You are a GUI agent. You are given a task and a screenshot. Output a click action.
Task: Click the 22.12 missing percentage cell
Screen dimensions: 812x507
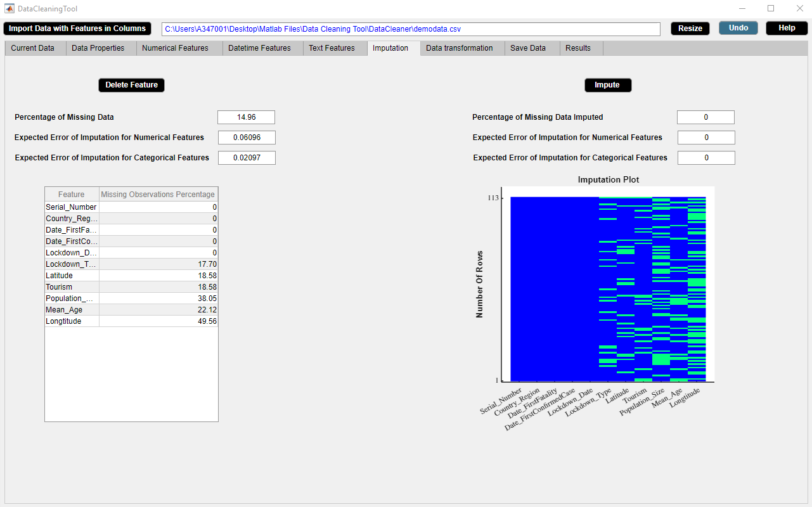click(x=158, y=310)
